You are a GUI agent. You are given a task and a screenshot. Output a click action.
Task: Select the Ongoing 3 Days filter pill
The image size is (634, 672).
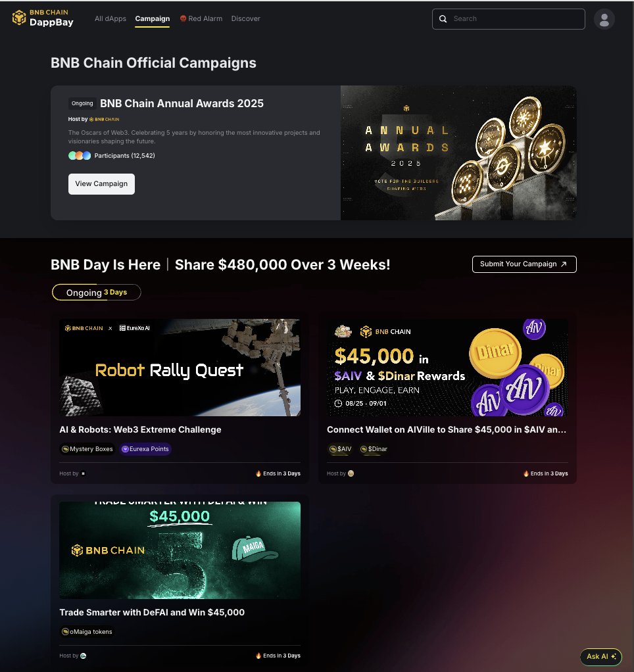(x=97, y=293)
